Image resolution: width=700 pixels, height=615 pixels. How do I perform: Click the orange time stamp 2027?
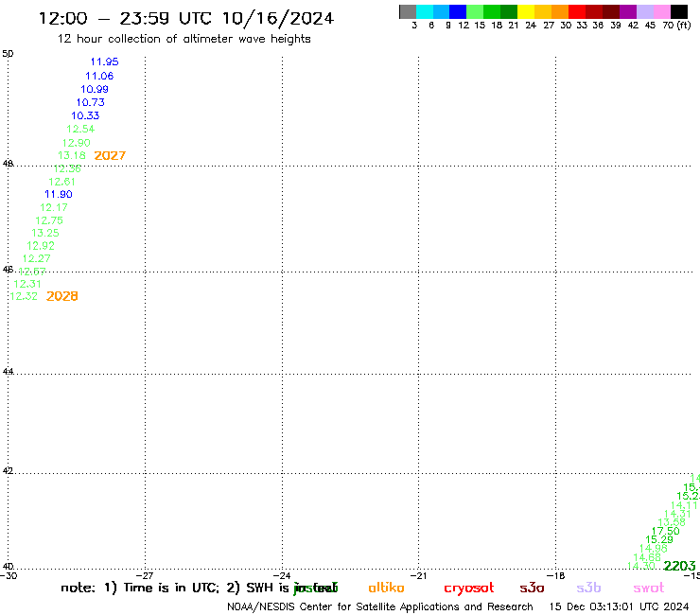click(110, 155)
